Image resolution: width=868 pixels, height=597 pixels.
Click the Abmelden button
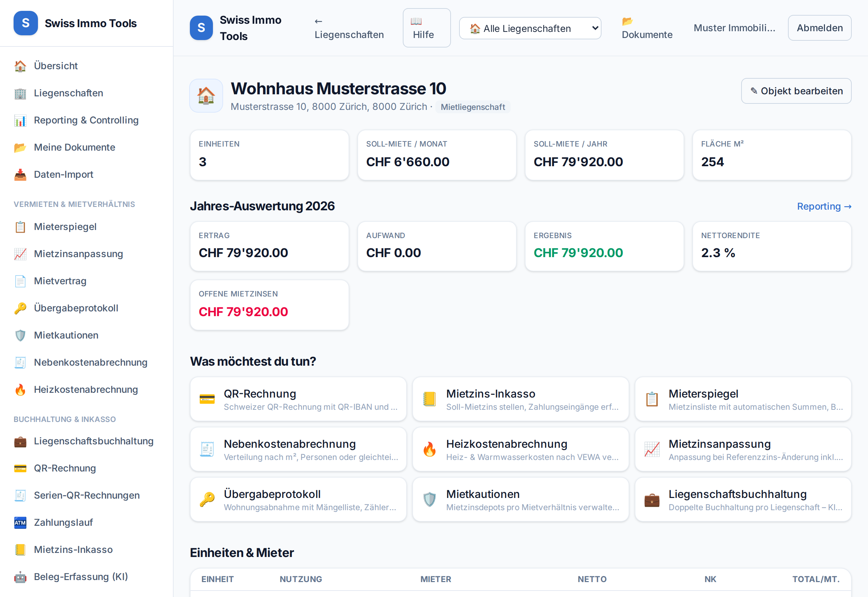click(x=820, y=28)
